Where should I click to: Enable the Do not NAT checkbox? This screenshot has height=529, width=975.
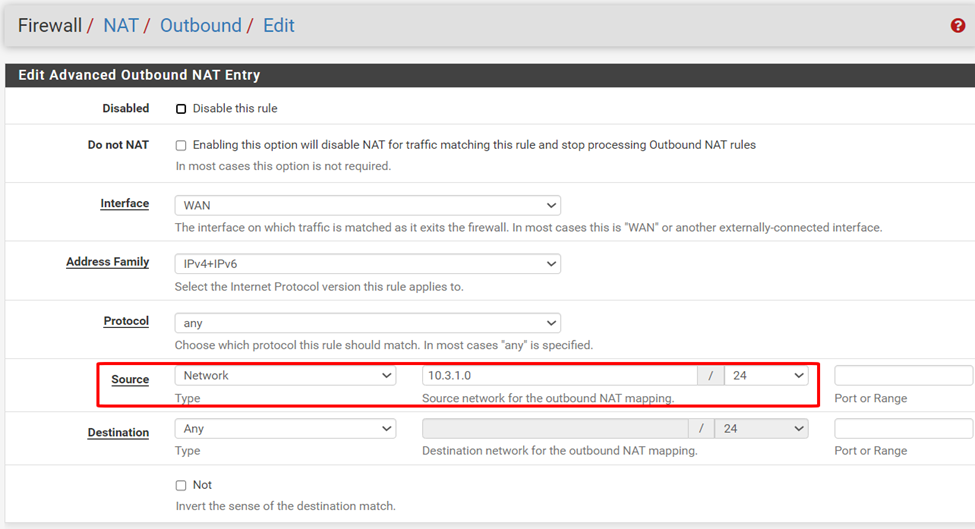pos(181,146)
